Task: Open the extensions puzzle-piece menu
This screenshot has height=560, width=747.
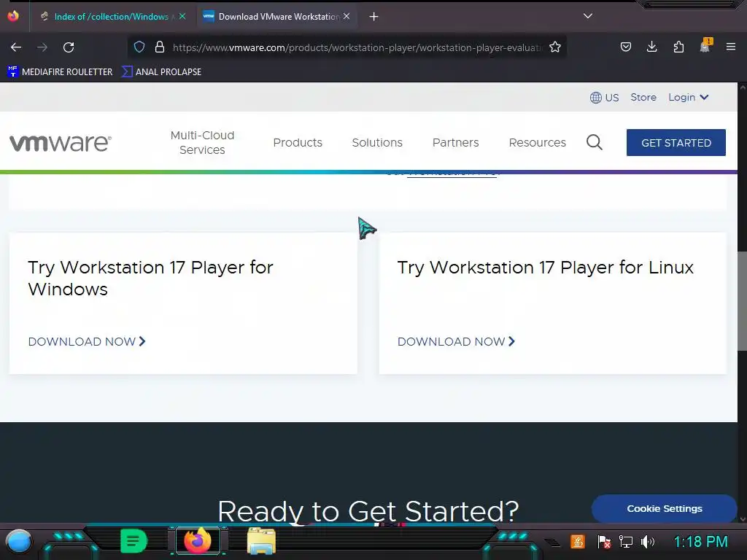Action: 678,47
